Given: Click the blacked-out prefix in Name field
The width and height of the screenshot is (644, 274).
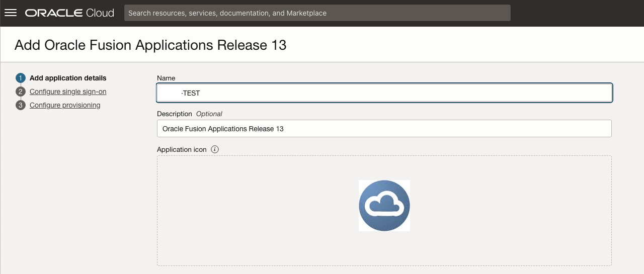Looking at the screenshot, I should click(171, 93).
